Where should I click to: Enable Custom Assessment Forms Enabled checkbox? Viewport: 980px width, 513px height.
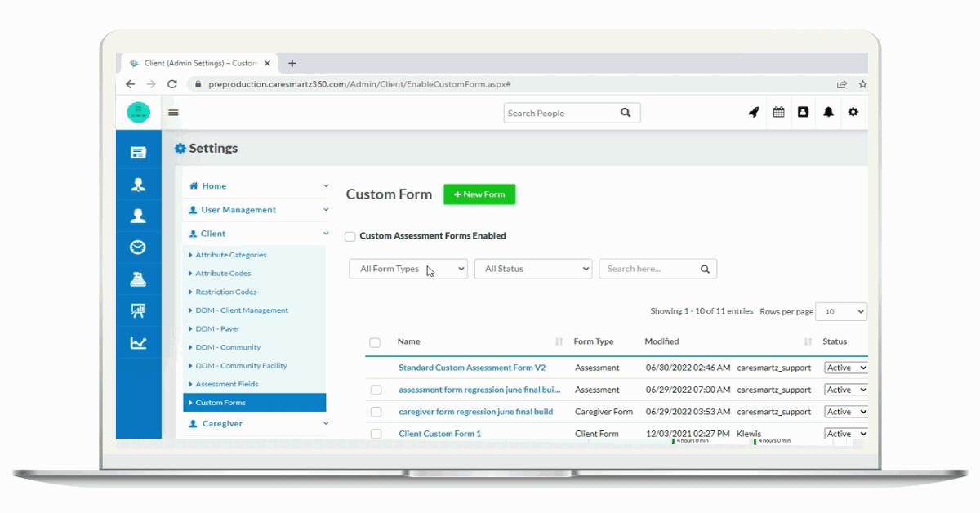coord(350,236)
